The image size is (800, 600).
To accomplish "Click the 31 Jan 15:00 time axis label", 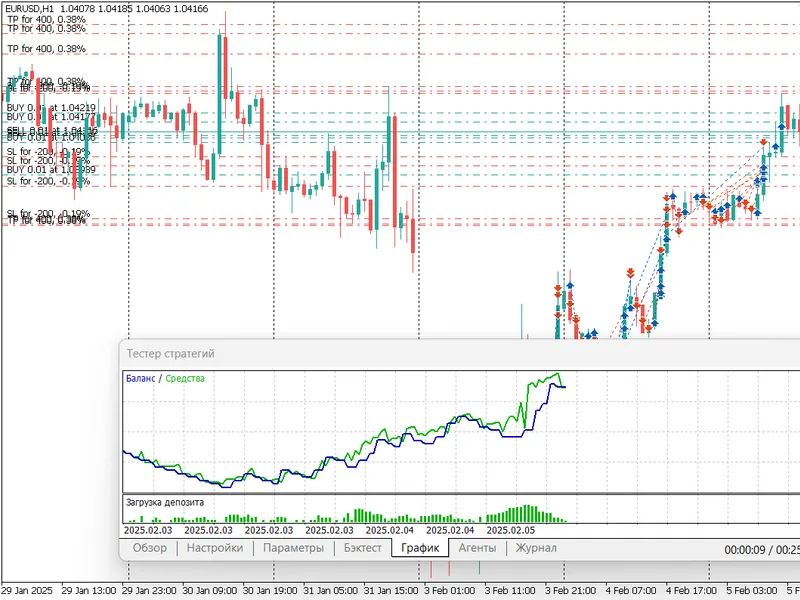I will point(391,591).
